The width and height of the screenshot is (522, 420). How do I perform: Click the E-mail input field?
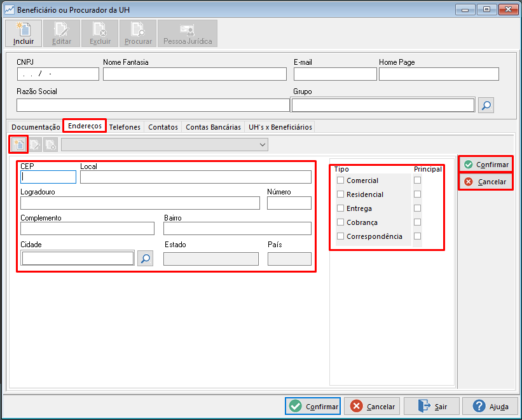click(x=335, y=74)
